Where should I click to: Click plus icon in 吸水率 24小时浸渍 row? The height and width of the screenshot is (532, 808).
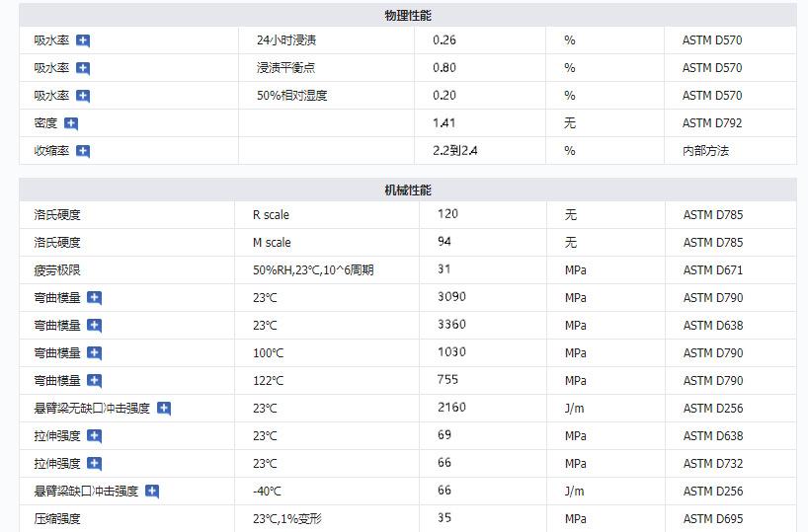pos(83,40)
